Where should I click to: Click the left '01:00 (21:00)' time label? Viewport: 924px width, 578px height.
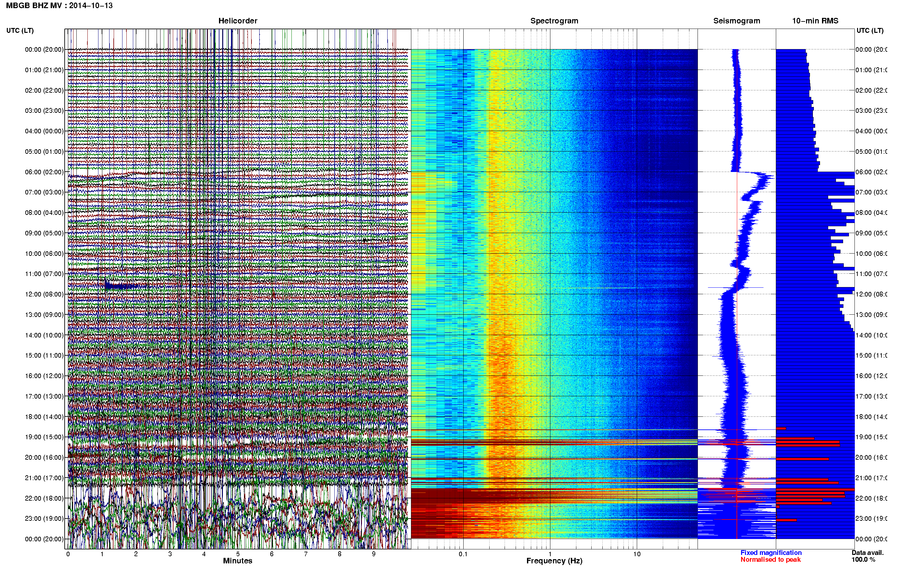pos(44,70)
